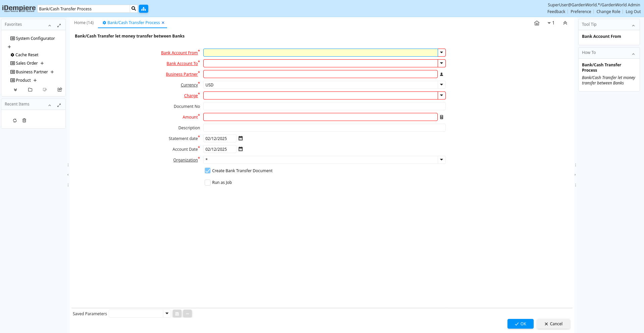The width and height of the screenshot is (644, 333).
Task: Clear recent items with trash icon
Action: click(x=24, y=121)
